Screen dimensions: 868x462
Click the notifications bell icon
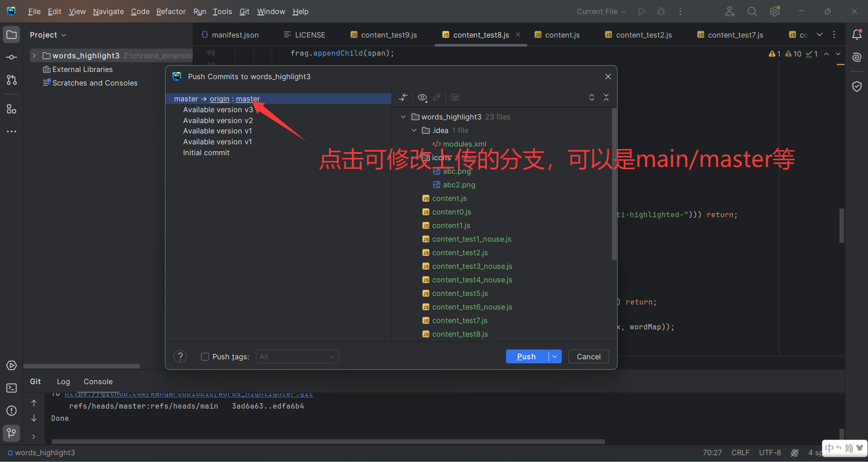857,34
